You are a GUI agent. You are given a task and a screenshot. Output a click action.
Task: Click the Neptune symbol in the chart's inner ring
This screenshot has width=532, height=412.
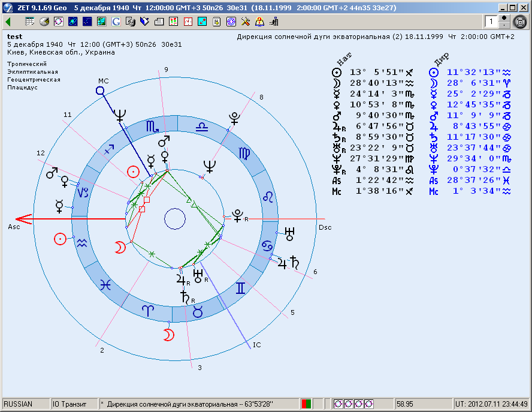(210, 166)
